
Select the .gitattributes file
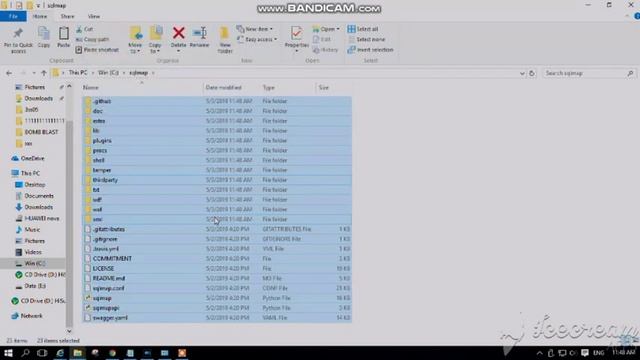point(217,229)
